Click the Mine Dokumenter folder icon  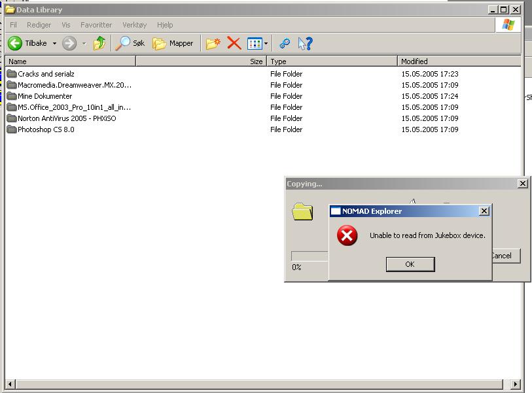pyautogui.click(x=12, y=96)
